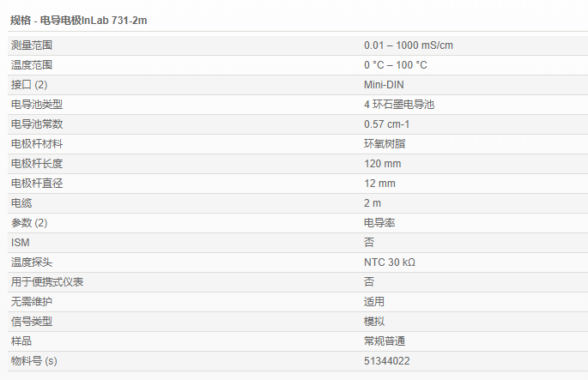The height and width of the screenshot is (380, 588).
Task: Select the 120 mm length value
Action: click(382, 163)
